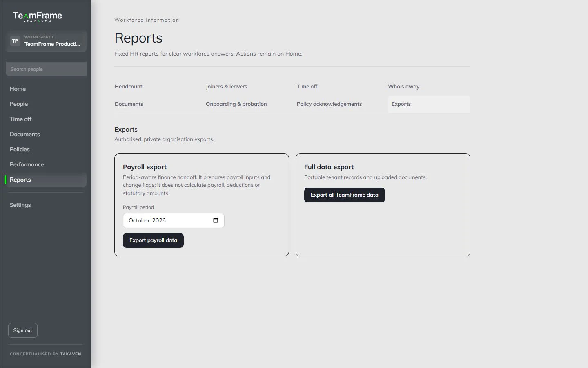Click the Sign out button
Screen dimensions: 588x368
click(x=23, y=330)
